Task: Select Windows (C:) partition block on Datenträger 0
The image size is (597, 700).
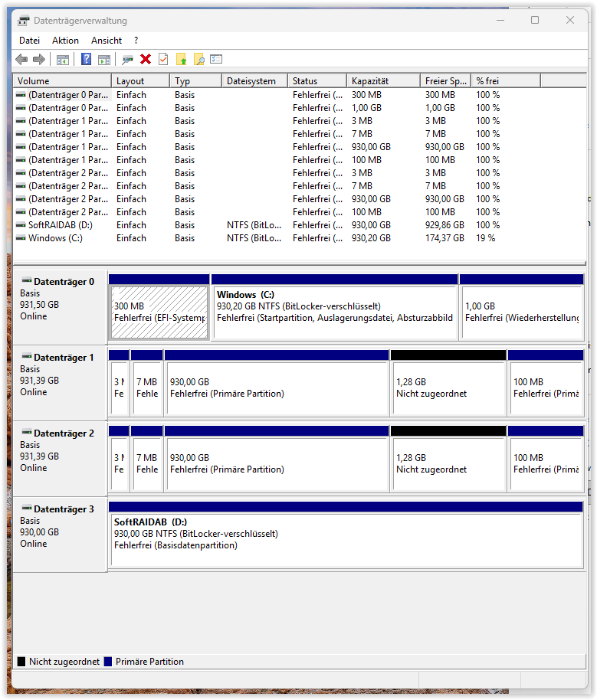Action: 334,312
